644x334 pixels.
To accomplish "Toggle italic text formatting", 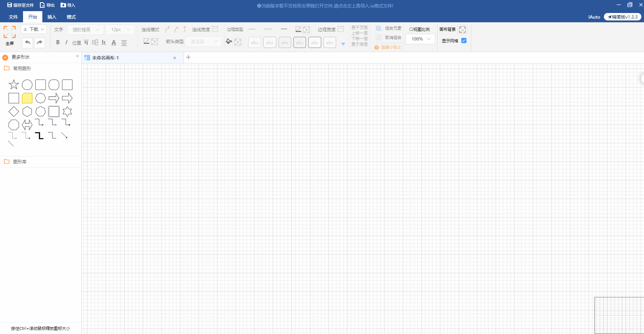I will (66, 42).
